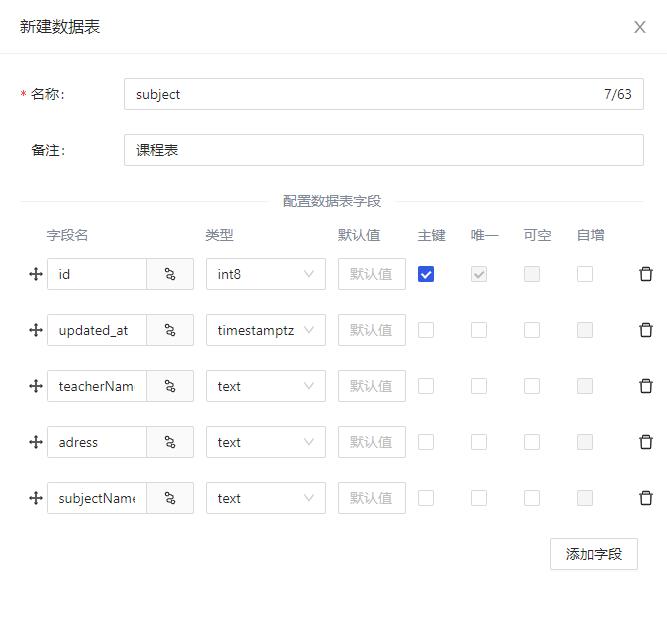Check the 主键 box for subjectName
The width and height of the screenshot is (667, 620).
coord(426,498)
